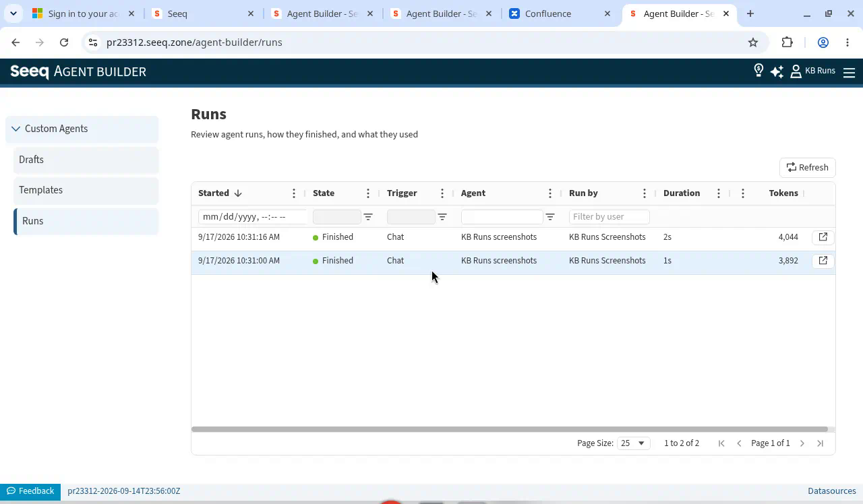Screen dimensions: 863x504
Task: Open Datasources link in footer
Action: point(832,491)
